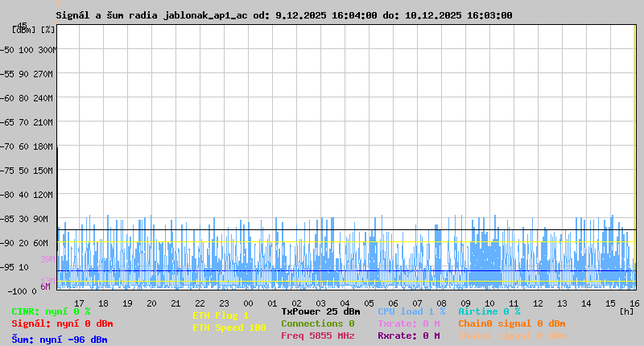644x346 pixels.
Task: Click the '-70 60 180M' y-axis label
Action: click(27, 146)
